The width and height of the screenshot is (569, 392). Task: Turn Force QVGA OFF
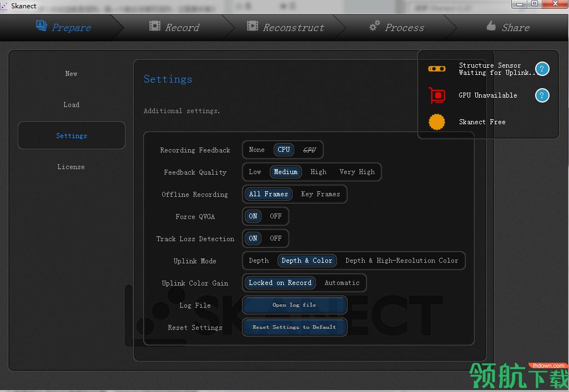pyautogui.click(x=276, y=216)
